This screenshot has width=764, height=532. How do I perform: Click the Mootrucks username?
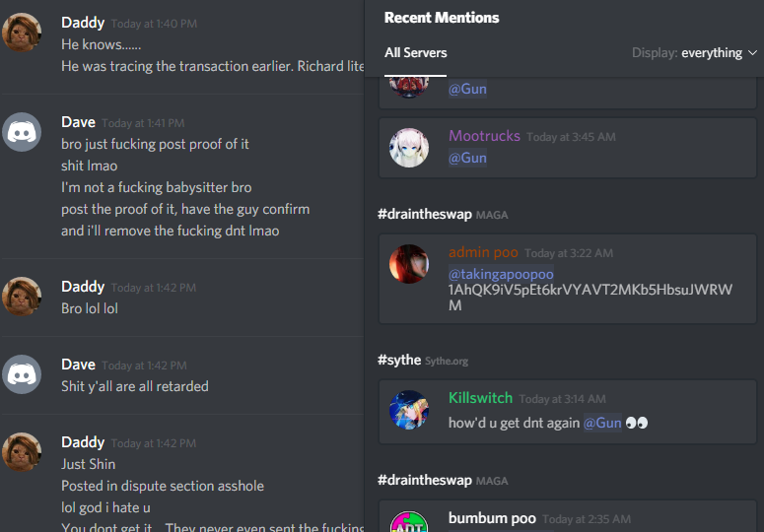(484, 136)
